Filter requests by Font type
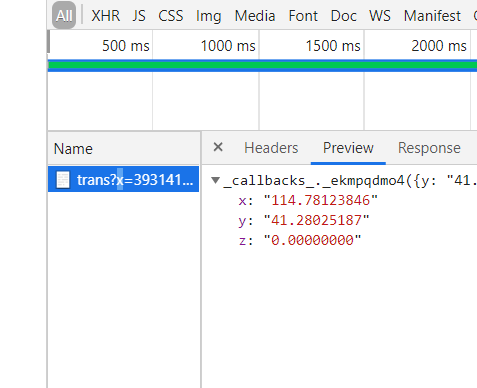 [303, 16]
